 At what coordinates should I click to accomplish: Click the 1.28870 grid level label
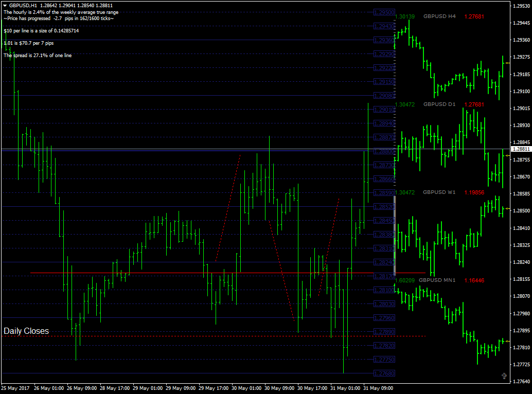384,137
